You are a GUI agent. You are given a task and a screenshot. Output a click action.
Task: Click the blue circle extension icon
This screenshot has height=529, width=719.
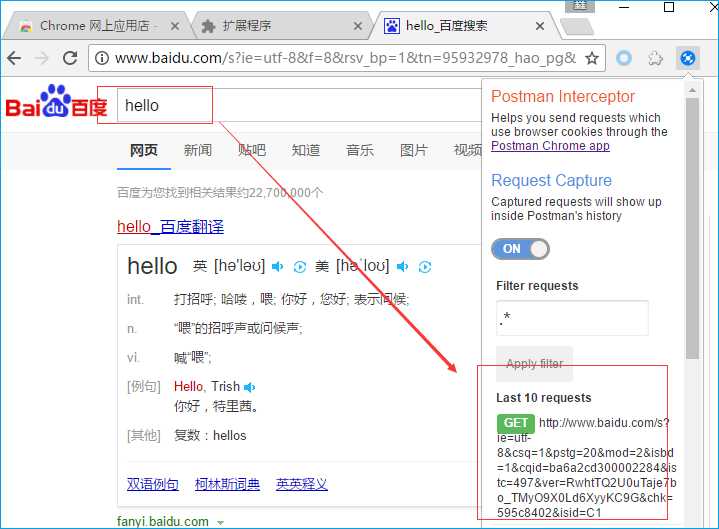point(624,58)
